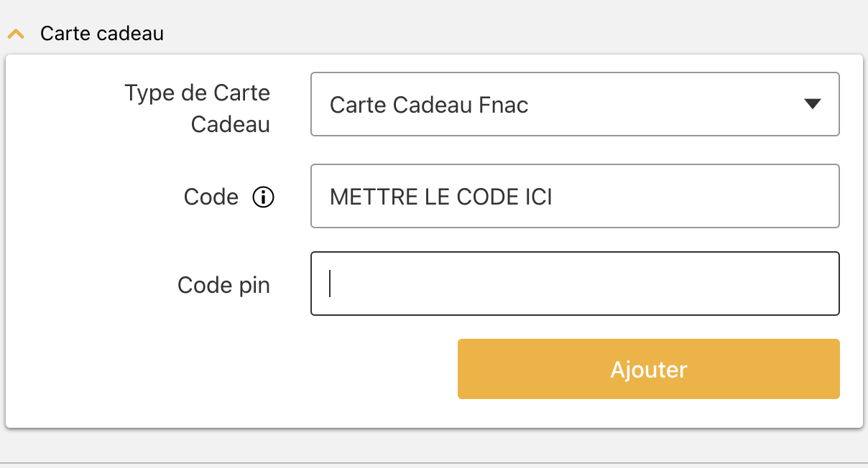Screen dimensions: 868x468
Task: Focus the Code pin input field
Action: (x=575, y=284)
